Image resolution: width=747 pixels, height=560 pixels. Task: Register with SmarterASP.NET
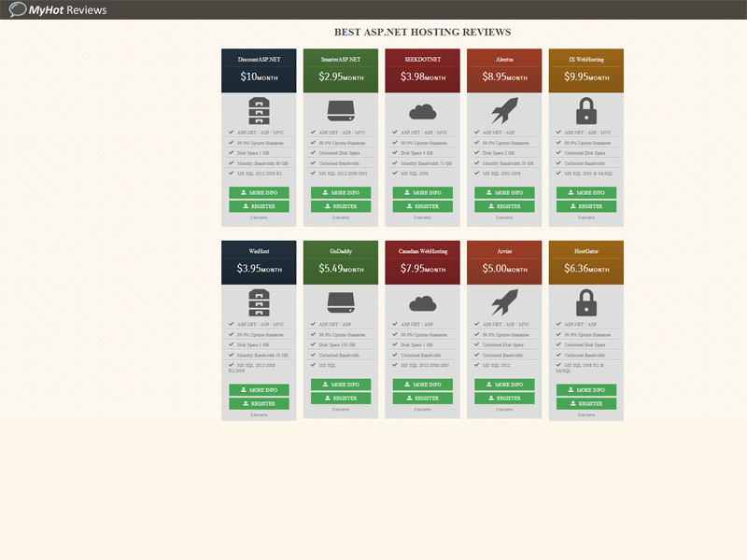coord(341,206)
